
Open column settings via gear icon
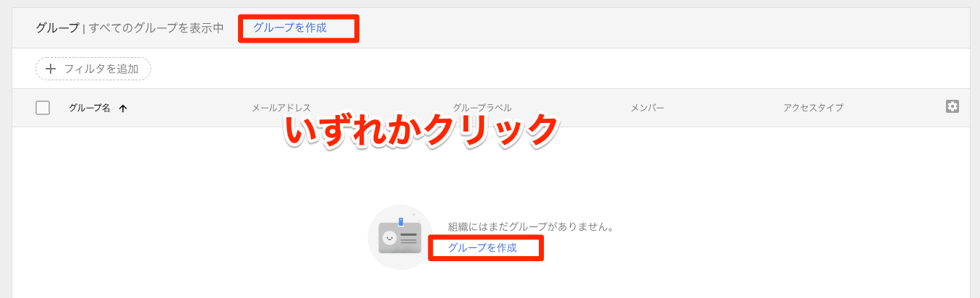[952, 106]
